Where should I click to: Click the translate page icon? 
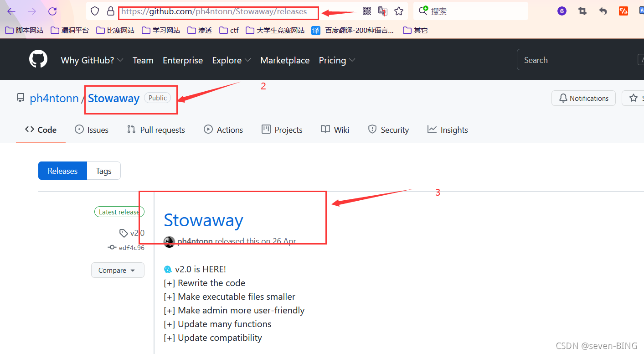[383, 11]
